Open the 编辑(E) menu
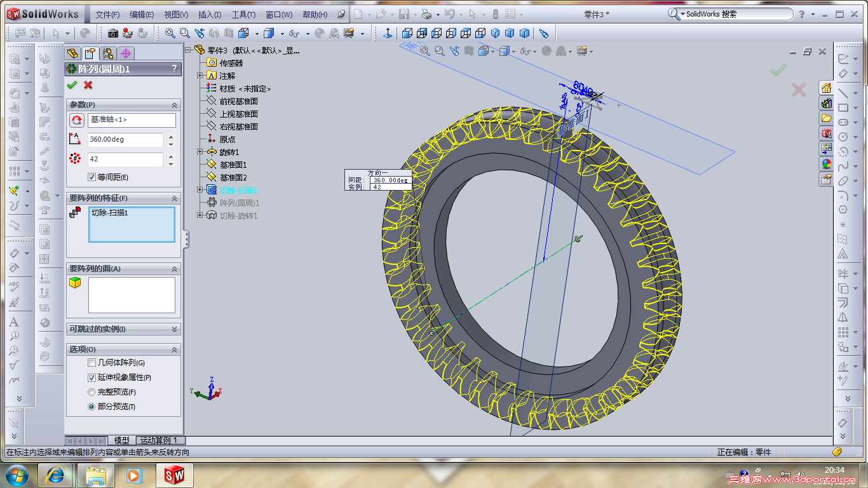Viewport: 868px width, 488px height. point(142,15)
